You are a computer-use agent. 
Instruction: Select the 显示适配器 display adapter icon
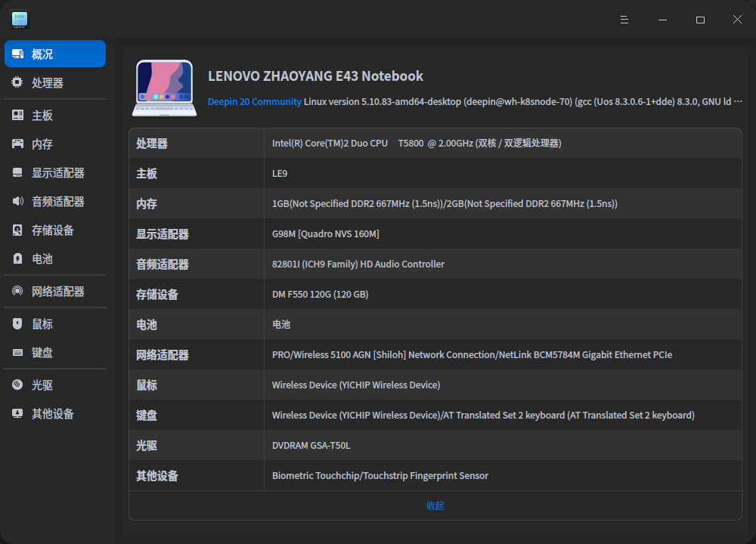[17, 172]
